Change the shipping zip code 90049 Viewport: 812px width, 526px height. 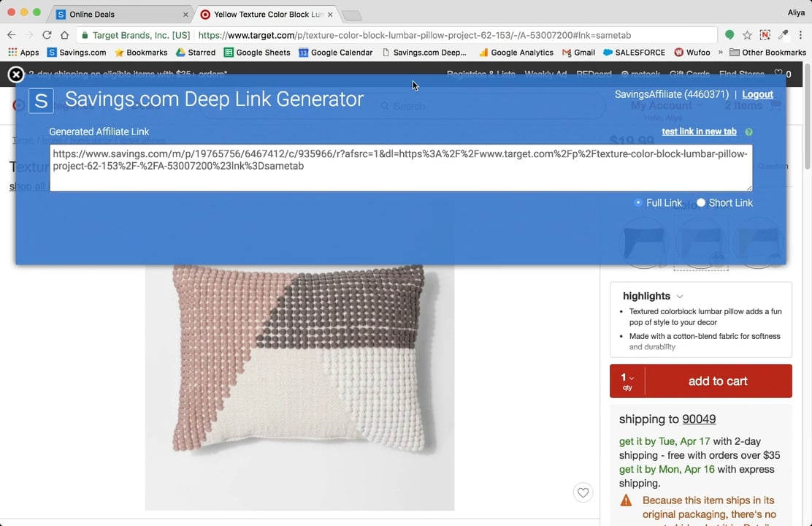699,419
